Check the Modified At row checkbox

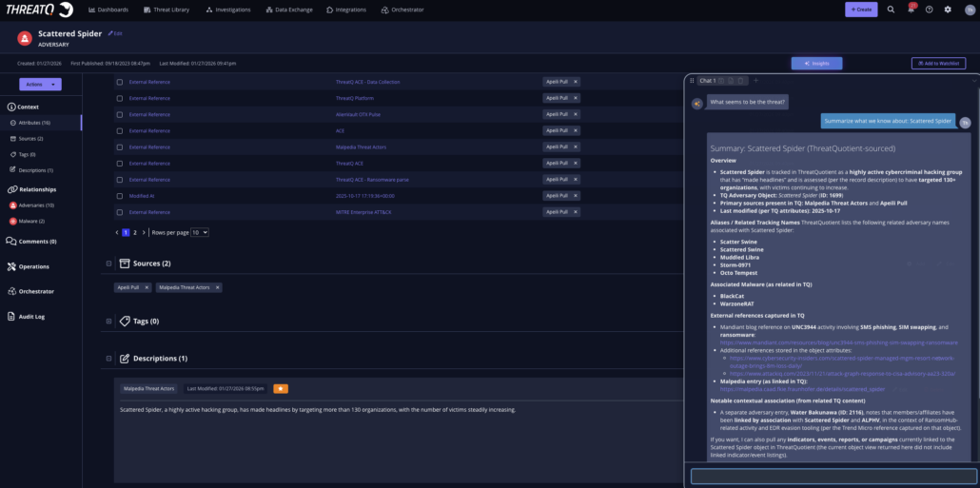[119, 196]
